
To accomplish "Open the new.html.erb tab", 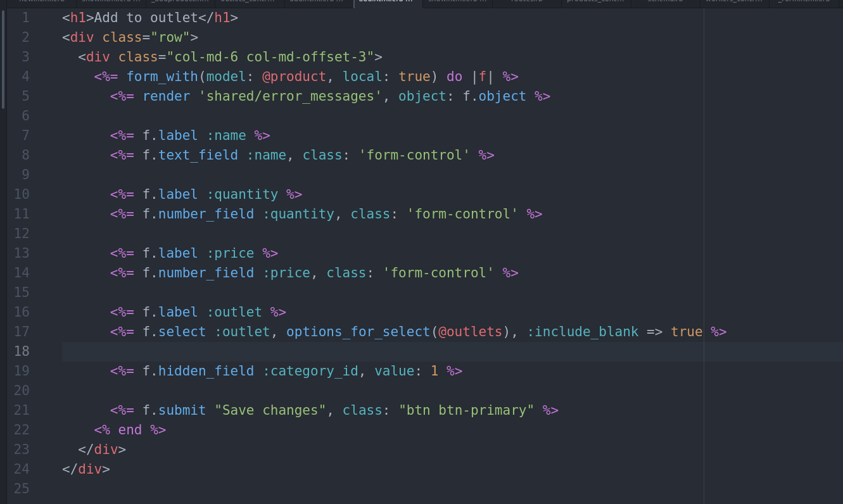I will pyautogui.click(x=41, y=3).
